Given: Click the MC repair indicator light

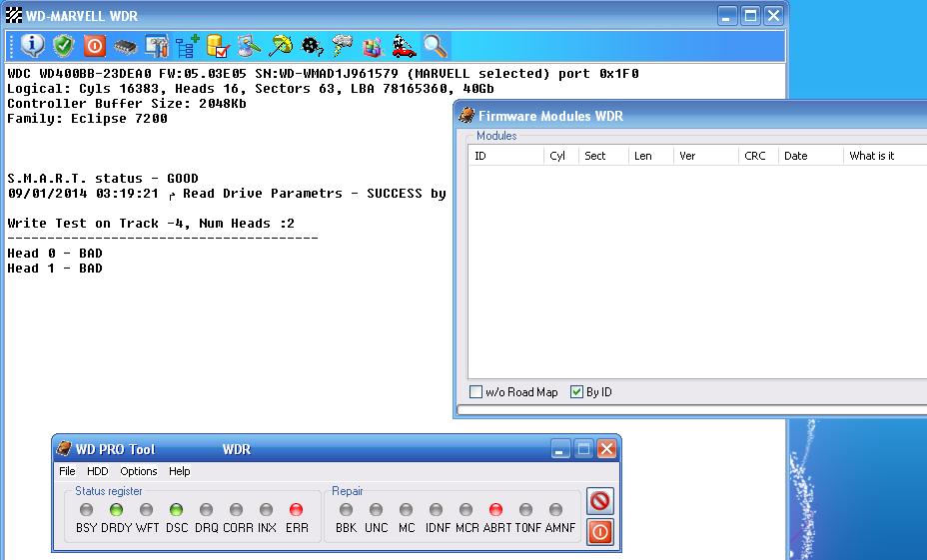Looking at the screenshot, I should coord(407,509).
